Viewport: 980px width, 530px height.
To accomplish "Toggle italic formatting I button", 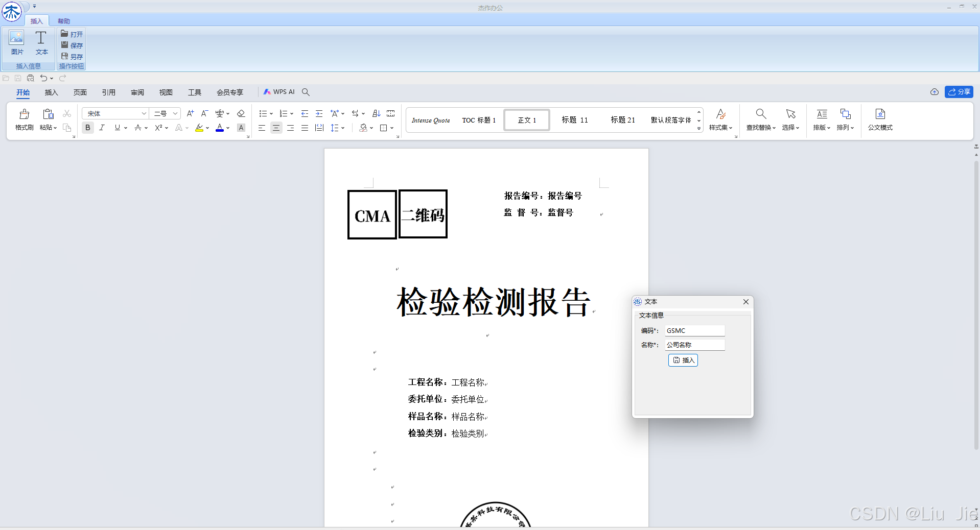I will click(x=102, y=128).
